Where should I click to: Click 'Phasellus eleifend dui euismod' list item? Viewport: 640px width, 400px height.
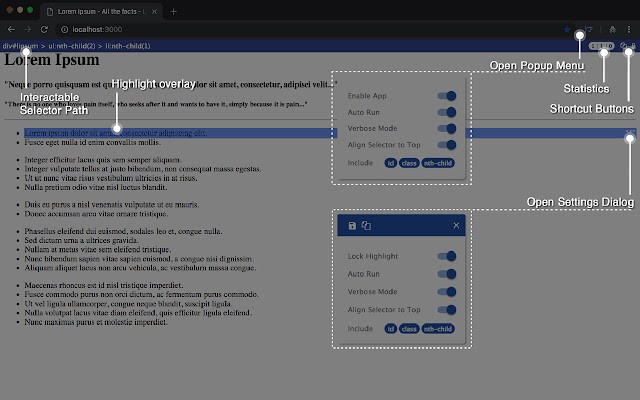[123, 231]
